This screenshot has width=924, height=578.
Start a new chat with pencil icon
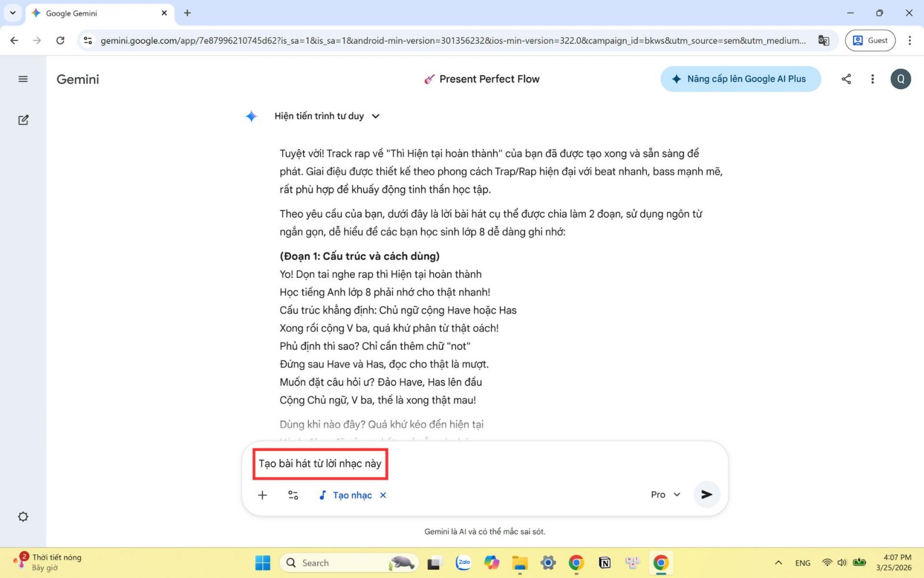[23, 120]
